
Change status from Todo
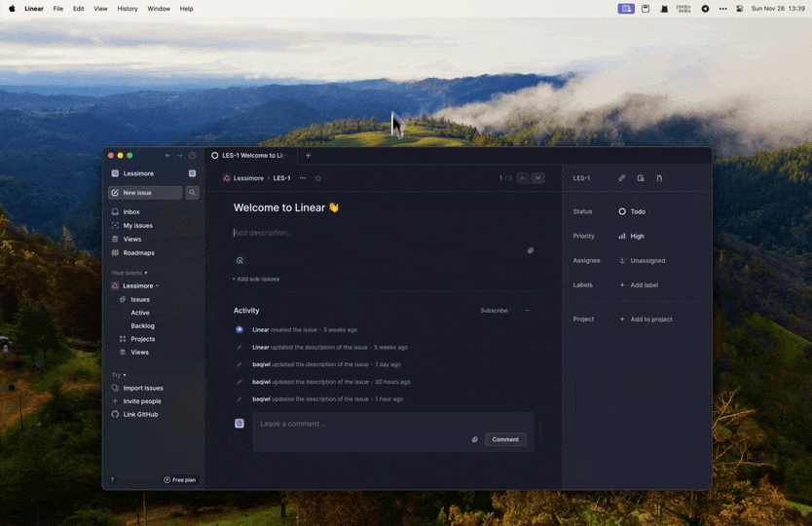tap(632, 212)
